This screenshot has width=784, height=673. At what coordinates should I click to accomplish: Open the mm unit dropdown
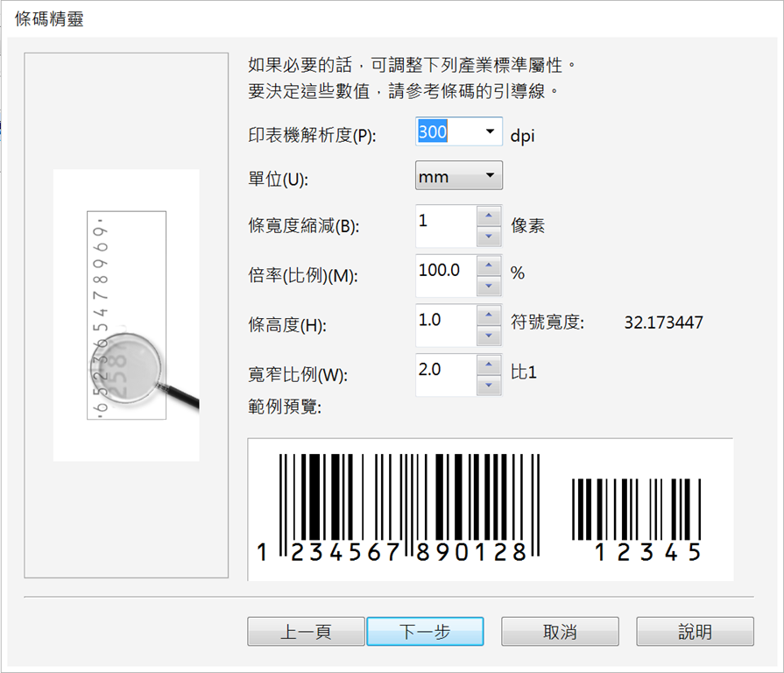coord(459,175)
